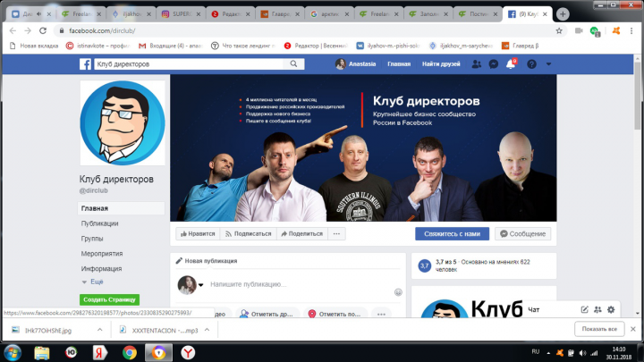Viewport: 644px width, 362px height.
Task: Switch to the арктик Google tab
Action: click(329, 14)
